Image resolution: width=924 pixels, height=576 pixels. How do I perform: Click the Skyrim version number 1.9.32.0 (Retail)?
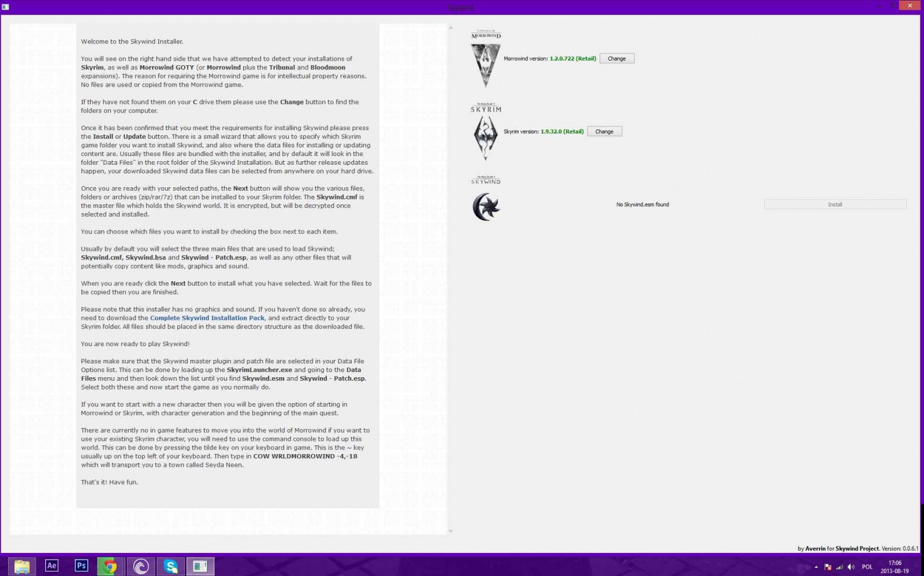pyautogui.click(x=562, y=131)
